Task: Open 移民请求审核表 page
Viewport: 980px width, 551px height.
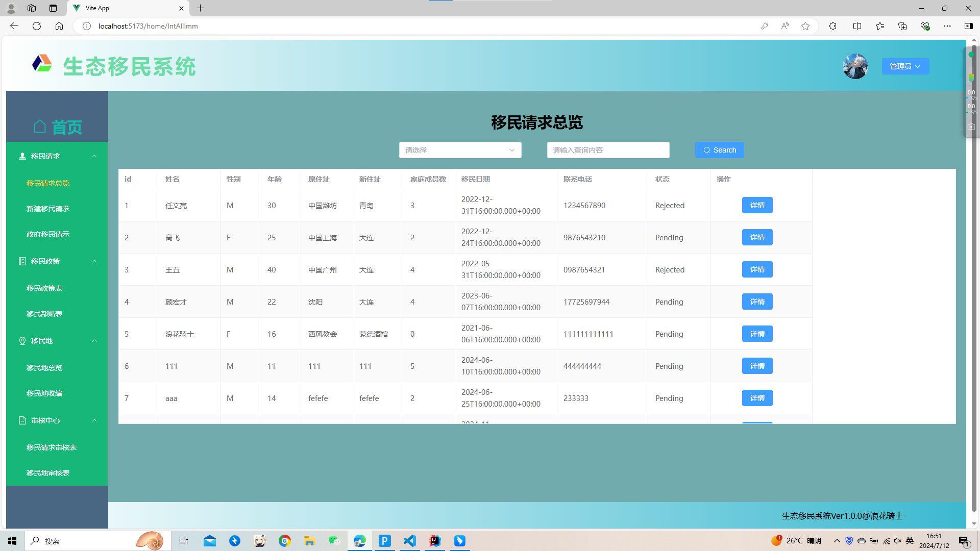Action: [52, 447]
